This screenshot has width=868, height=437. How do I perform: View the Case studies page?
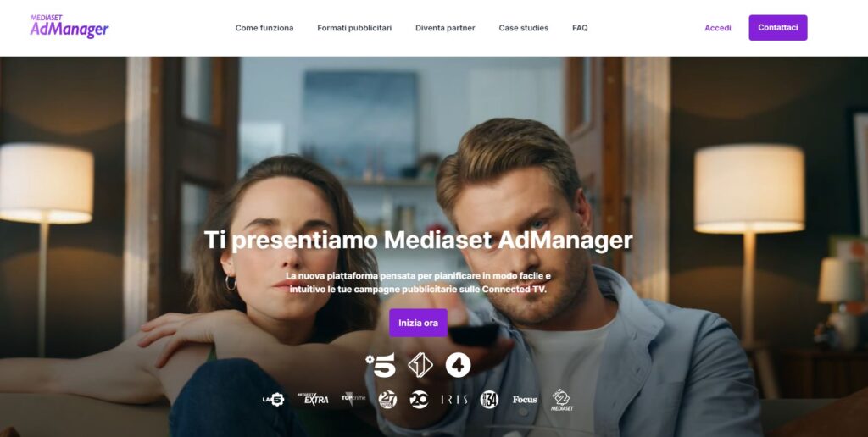pos(524,28)
